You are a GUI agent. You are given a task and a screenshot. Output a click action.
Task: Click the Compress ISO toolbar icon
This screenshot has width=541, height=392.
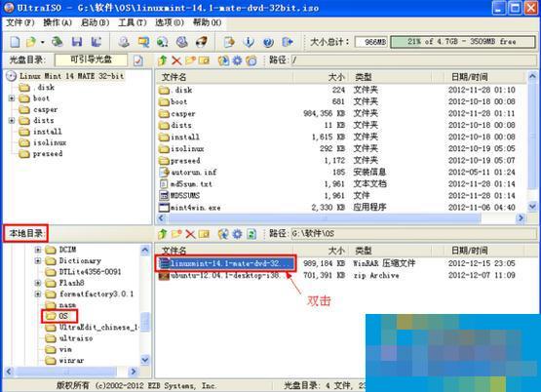[143, 42]
